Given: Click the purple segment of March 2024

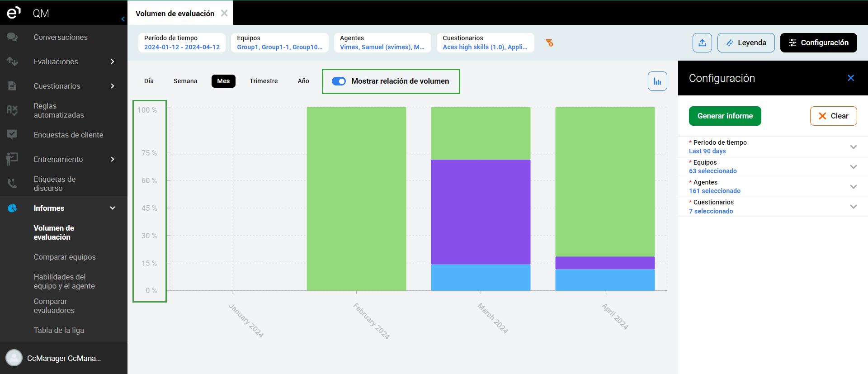Looking at the screenshot, I should (x=481, y=212).
